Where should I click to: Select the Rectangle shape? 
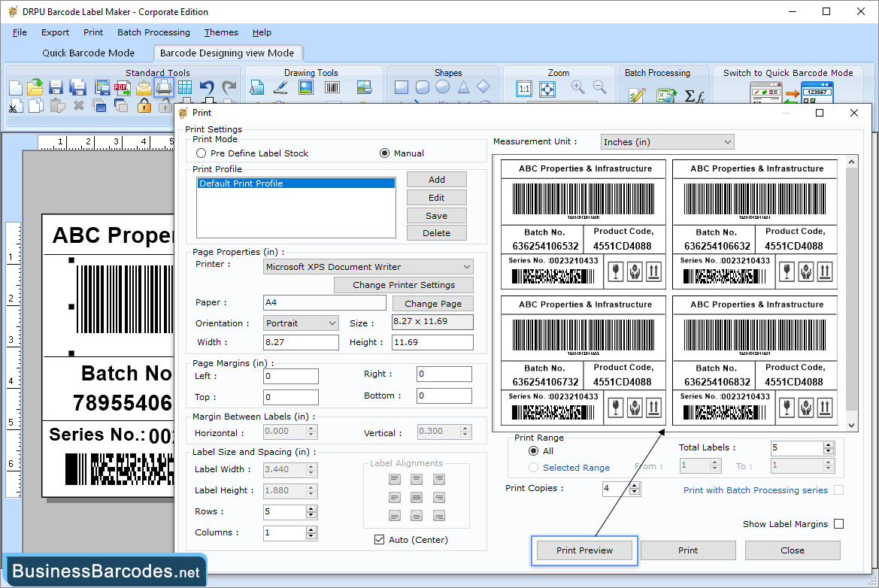(x=402, y=87)
